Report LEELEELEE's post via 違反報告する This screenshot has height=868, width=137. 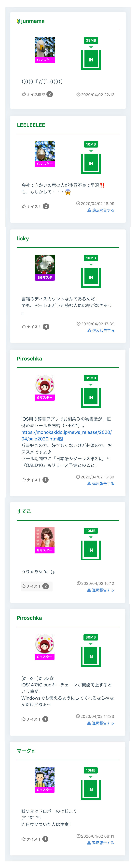point(101,210)
